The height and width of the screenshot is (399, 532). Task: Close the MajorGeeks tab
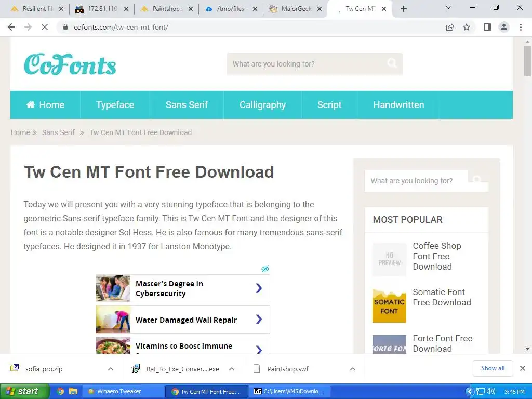pyautogui.click(x=320, y=9)
